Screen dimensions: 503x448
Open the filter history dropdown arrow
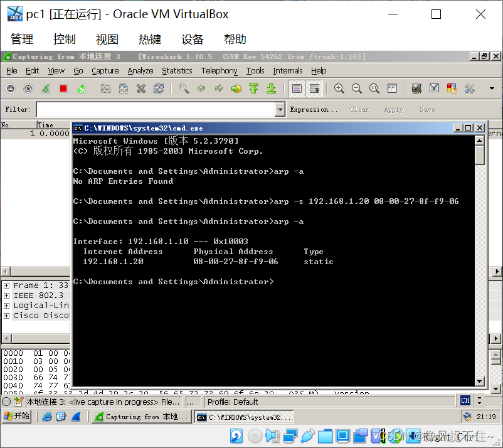click(x=280, y=109)
